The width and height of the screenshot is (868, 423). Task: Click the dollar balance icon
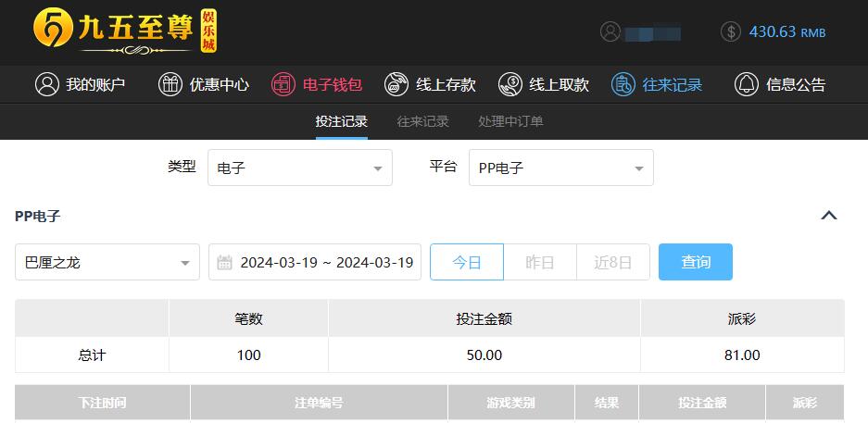731,31
